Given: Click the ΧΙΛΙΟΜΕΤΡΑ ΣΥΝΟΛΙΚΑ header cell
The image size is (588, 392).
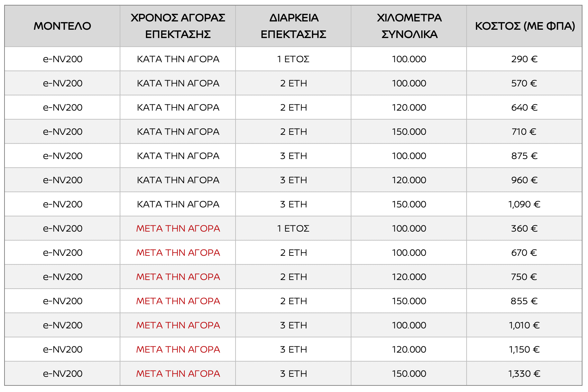Looking at the screenshot, I should tap(409, 26).
